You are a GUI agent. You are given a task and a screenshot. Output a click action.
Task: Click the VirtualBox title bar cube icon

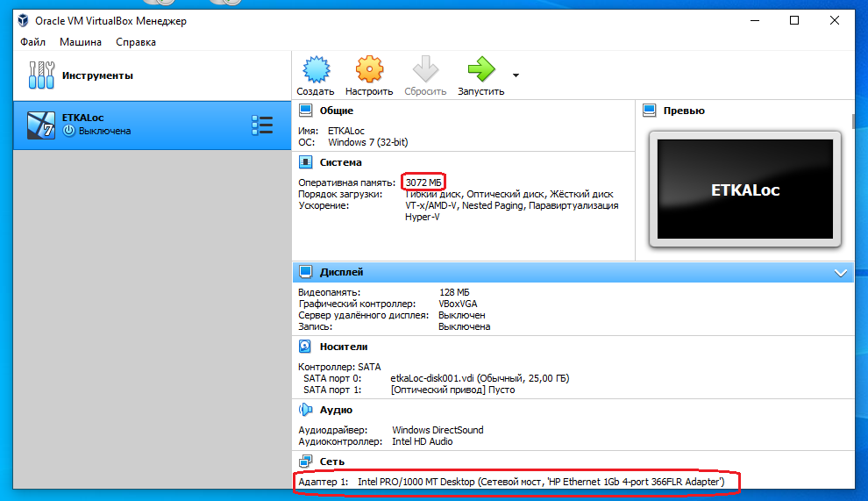click(x=23, y=20)
